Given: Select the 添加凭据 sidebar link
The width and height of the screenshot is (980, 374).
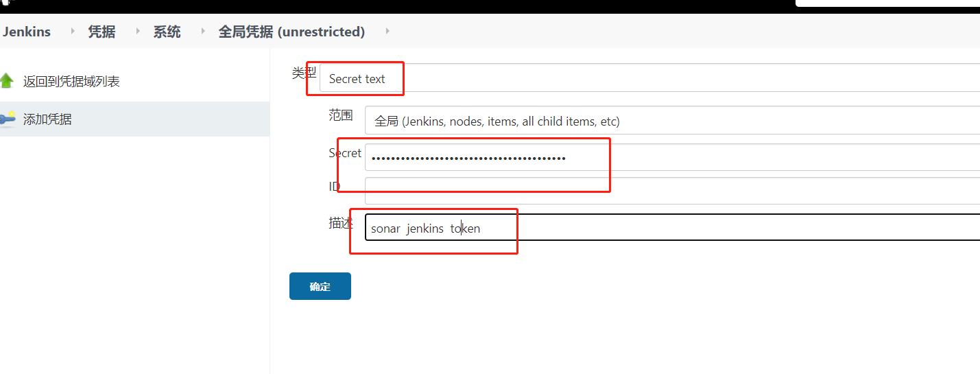Looking at the screenshot, I should pyautogui.click(x=47, y=119).
